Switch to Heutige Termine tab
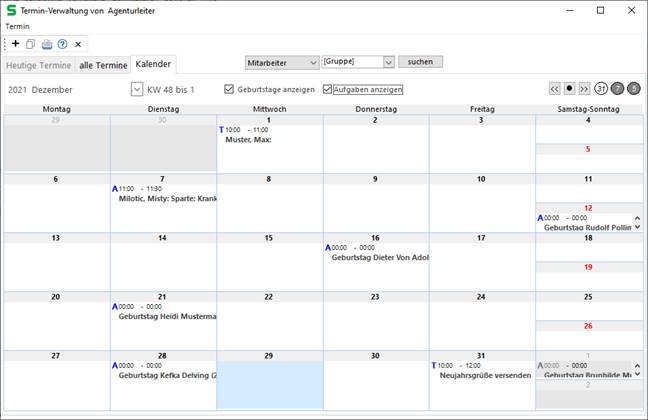This screenshot has width=648, height=420. pyautogui.click(x=38, y=65)
